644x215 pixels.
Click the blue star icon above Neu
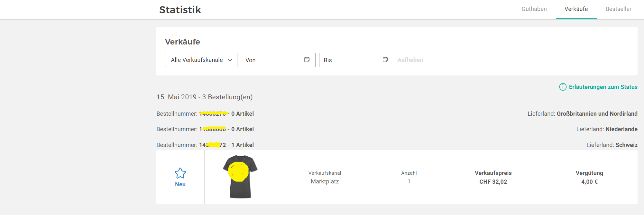coord(180,173)
